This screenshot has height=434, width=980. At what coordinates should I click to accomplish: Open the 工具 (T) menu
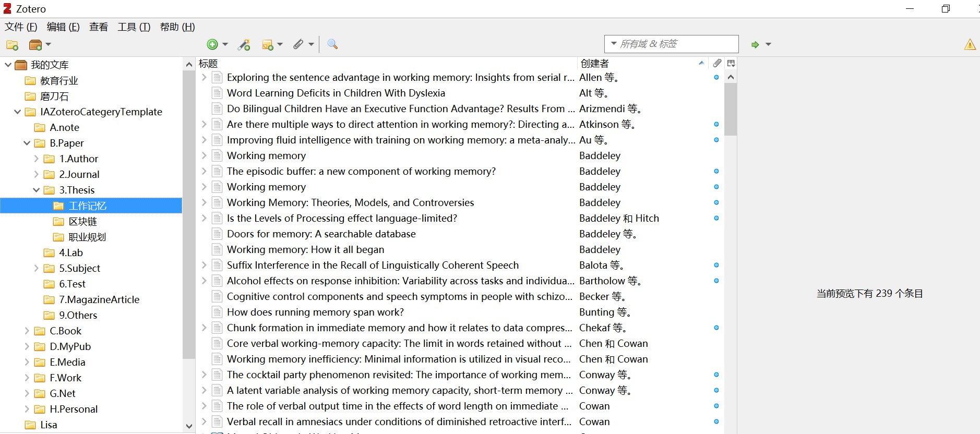point(134,27)
